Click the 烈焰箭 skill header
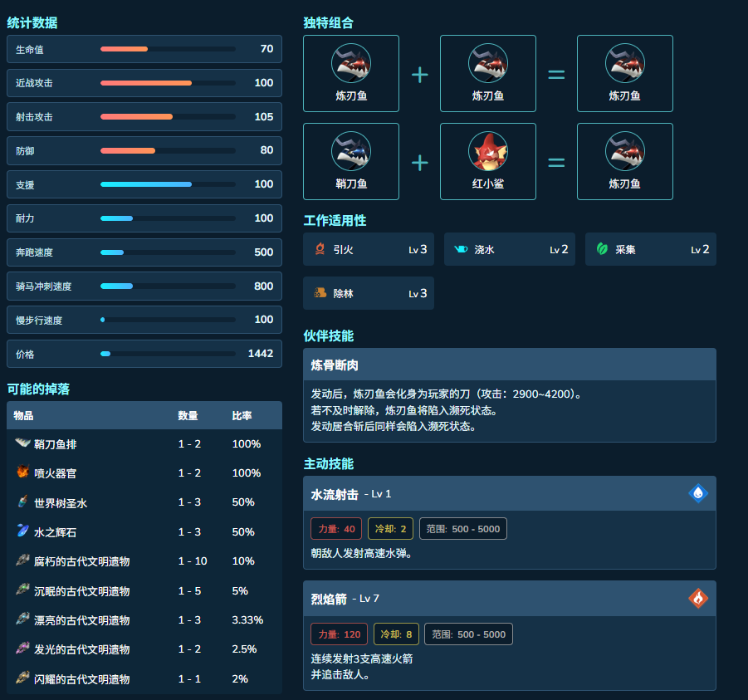 [510, 599]
